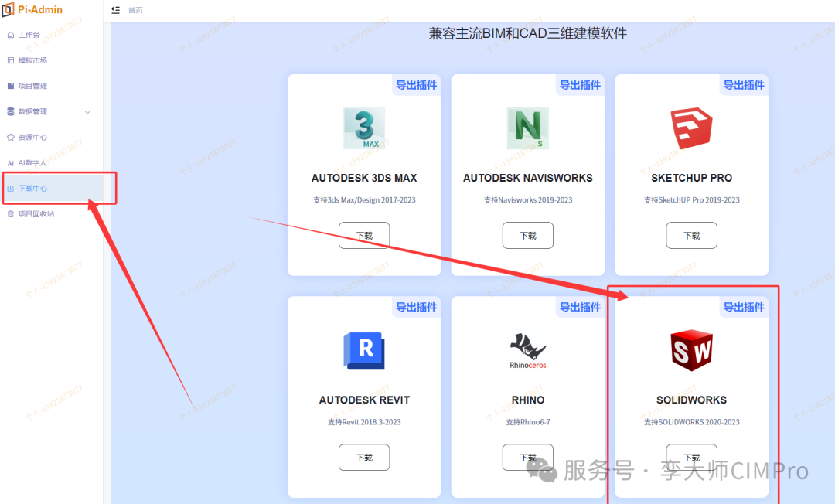This screenshot has width=835, height=504.
Task: Click the Autodesk 3ds Max logo
Action: point(364,128)
